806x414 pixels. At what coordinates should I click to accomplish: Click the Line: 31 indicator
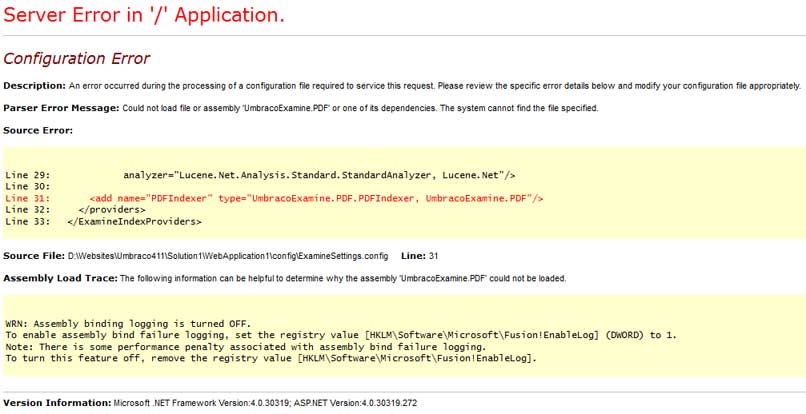pos(419,256)
